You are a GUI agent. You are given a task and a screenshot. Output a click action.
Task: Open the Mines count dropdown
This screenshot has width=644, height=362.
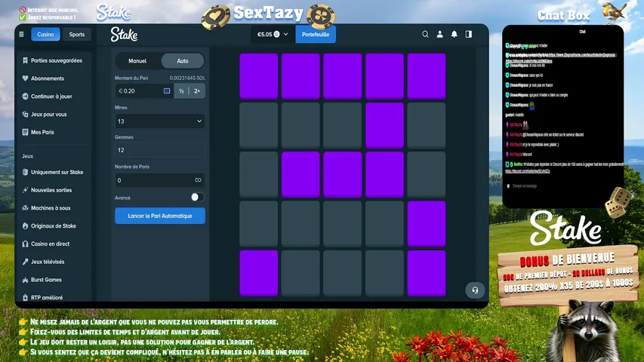coord(160,121)
